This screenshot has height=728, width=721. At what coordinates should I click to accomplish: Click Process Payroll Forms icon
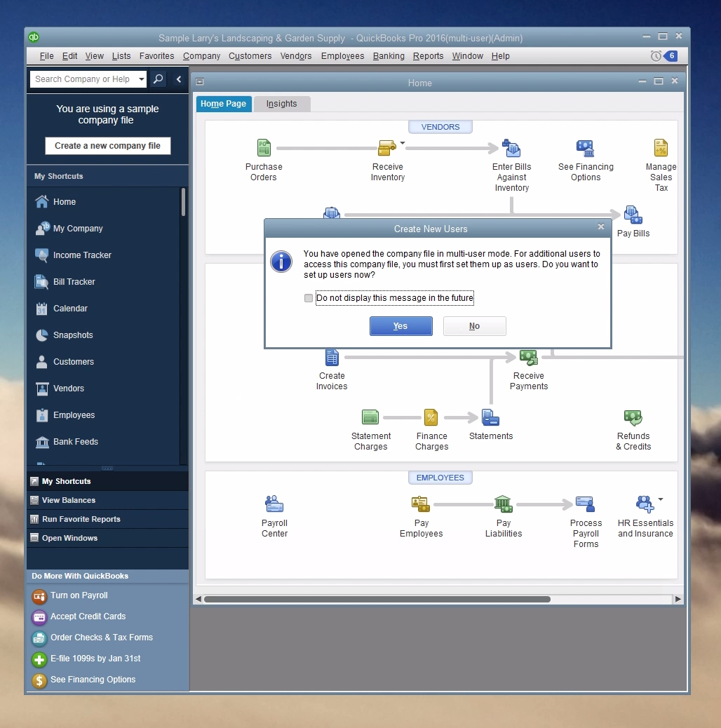pyautogui.click(x=585, y=504)
